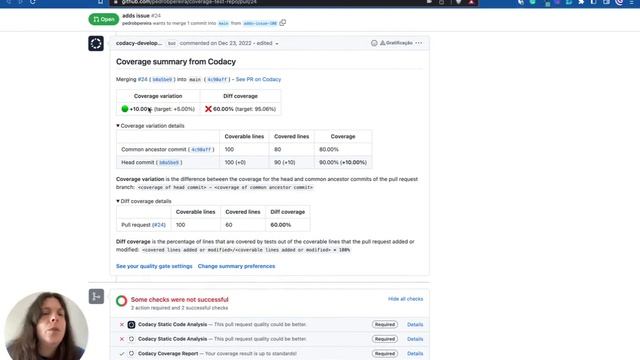Click Hide all checks
The image size is (640, 360).
405,299
